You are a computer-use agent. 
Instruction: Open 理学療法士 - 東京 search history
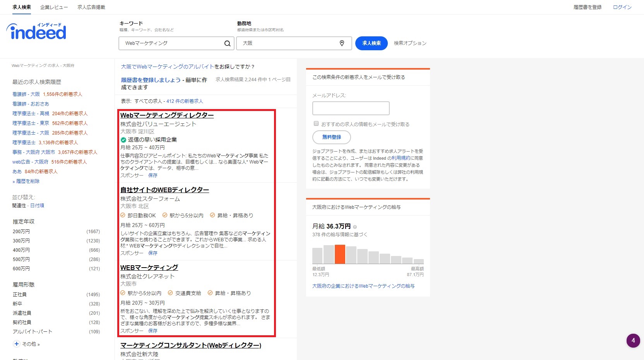[31, 123]
